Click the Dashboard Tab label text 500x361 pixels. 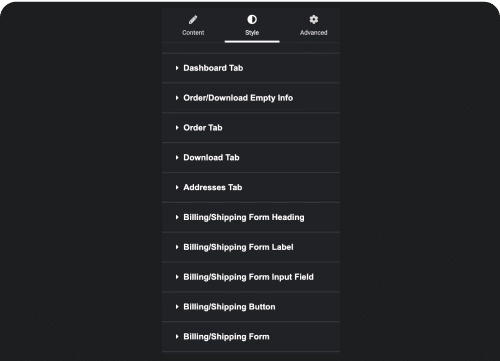pyautogui.click(x=213, y=68)
